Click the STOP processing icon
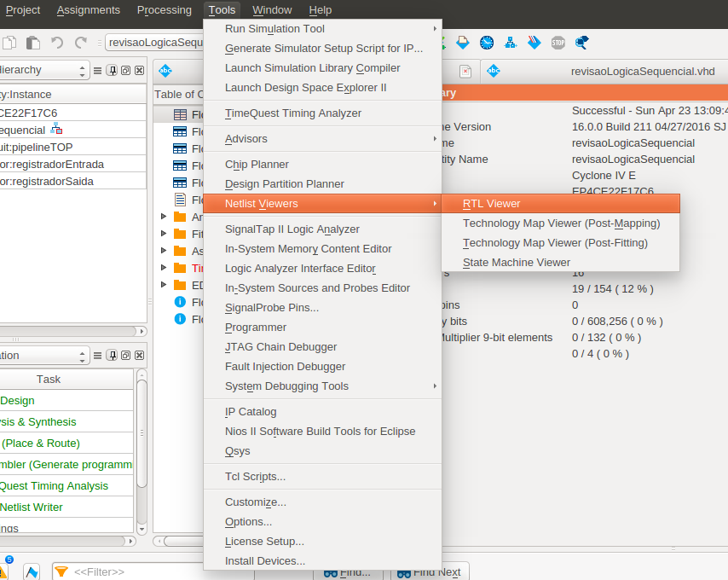Screen dimensions: 728x580 (558, 43)
